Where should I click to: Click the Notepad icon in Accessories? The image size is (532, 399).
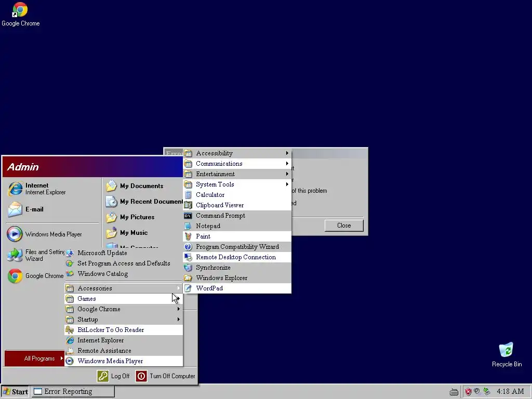(x=188, y=226)
